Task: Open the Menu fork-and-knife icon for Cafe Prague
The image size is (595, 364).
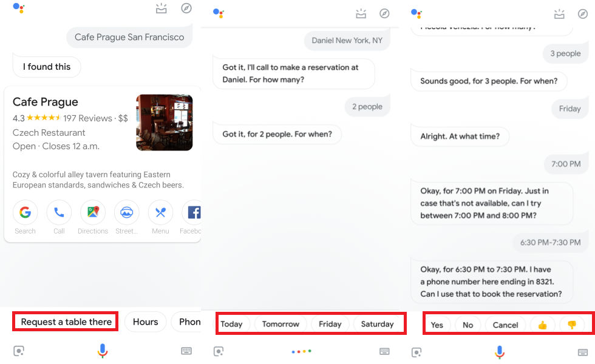Action: point(160,212)
